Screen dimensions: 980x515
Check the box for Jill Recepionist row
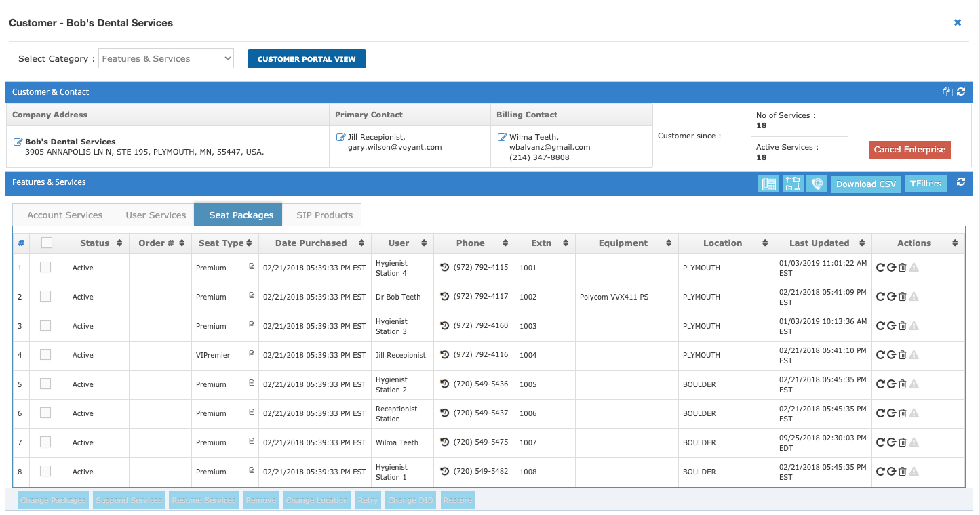click(x=45, y=355)
